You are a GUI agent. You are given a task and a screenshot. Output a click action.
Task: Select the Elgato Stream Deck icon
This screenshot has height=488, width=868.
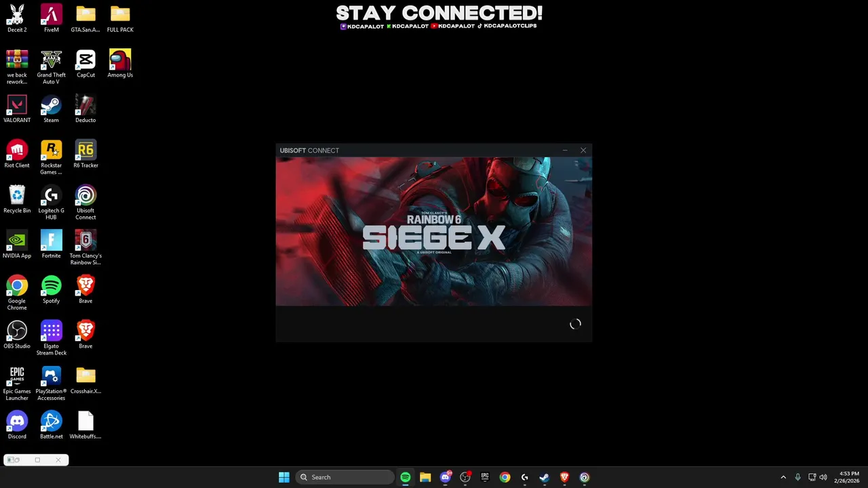[x=52, y=338]
